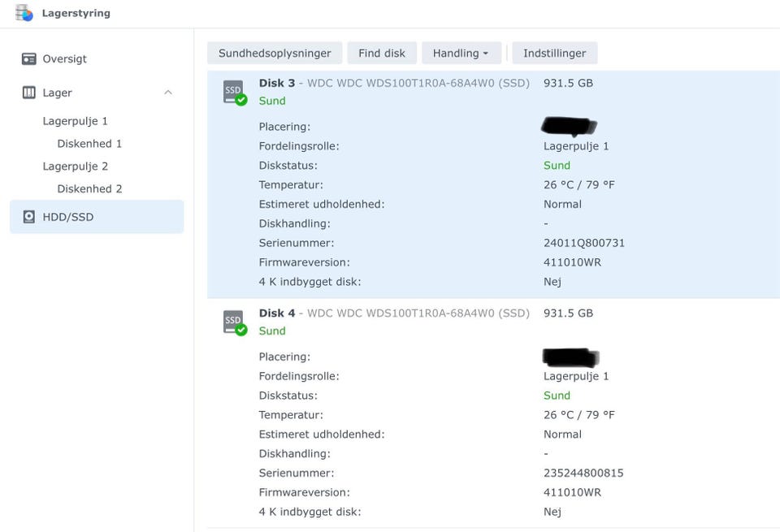The image size is (780, 532).
Task: Select Diskenhed 1 in the sidebar
Action: (x=89, y=144)
